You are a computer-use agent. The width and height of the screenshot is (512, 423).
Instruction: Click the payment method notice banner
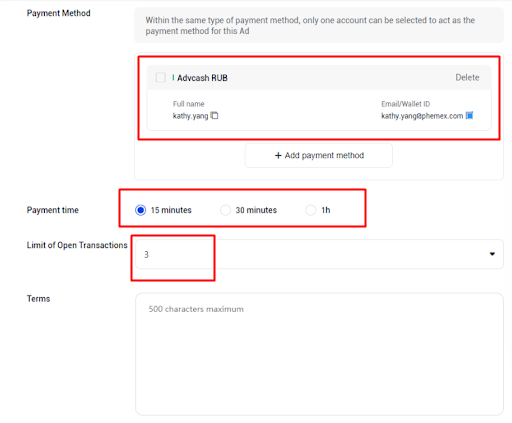tap(319, 25)
